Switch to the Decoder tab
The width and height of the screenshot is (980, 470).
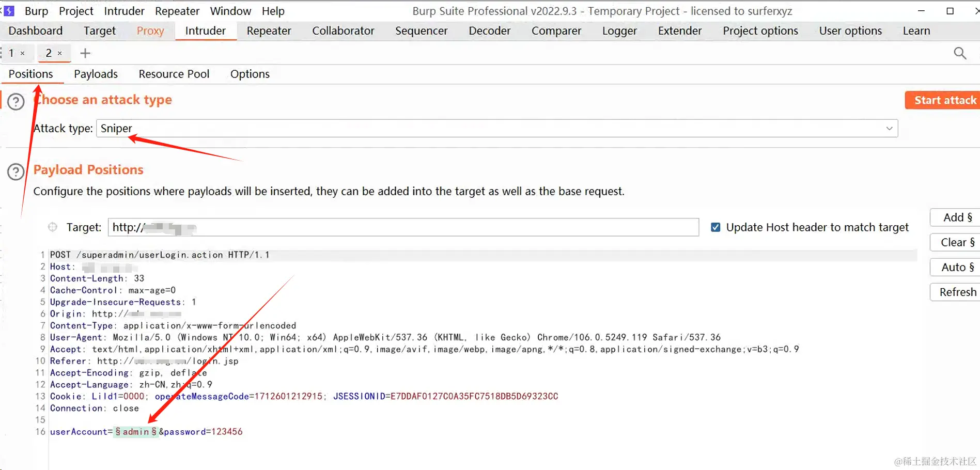click(490, 31)
